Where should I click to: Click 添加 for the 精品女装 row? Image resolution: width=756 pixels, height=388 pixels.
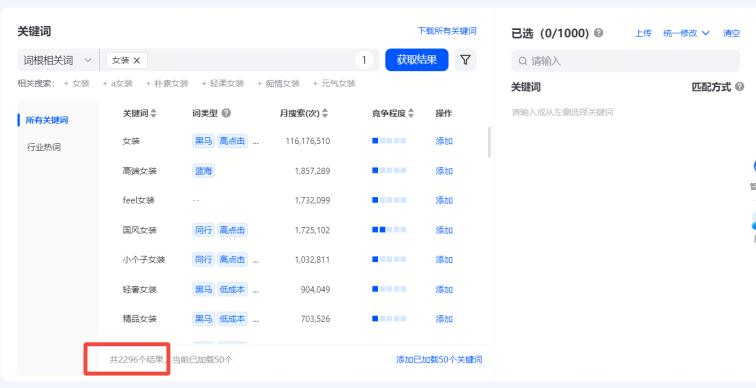coord(444,319)
